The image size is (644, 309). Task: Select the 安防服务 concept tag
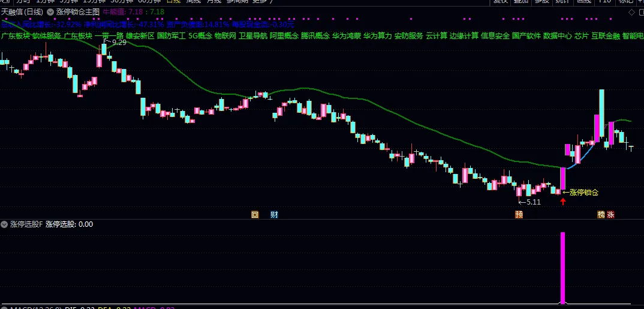[409, 36]
